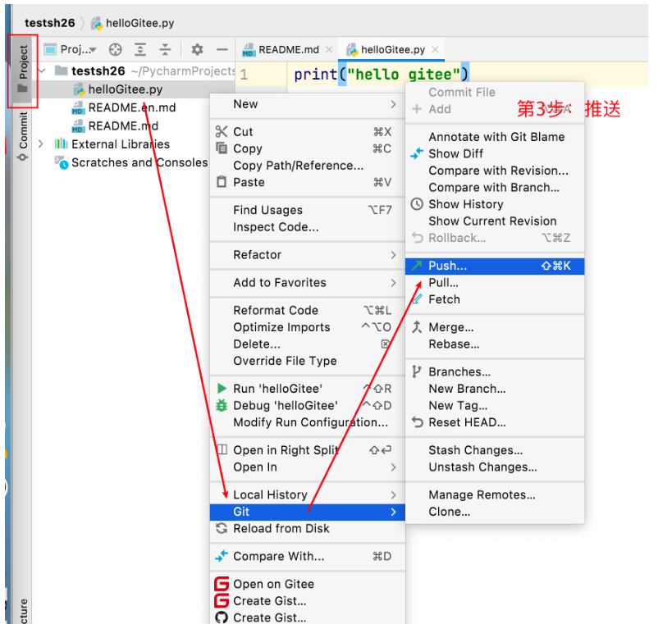
Task: Choose Open in Right Split
Action: pyautogui.click(x=308, y=450)
